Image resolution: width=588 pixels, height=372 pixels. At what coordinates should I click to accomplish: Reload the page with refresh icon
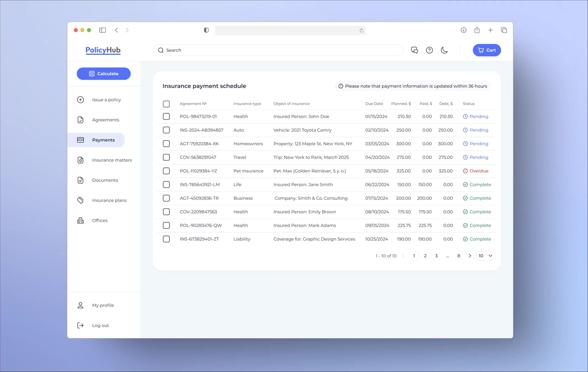[x=361, y=30]
